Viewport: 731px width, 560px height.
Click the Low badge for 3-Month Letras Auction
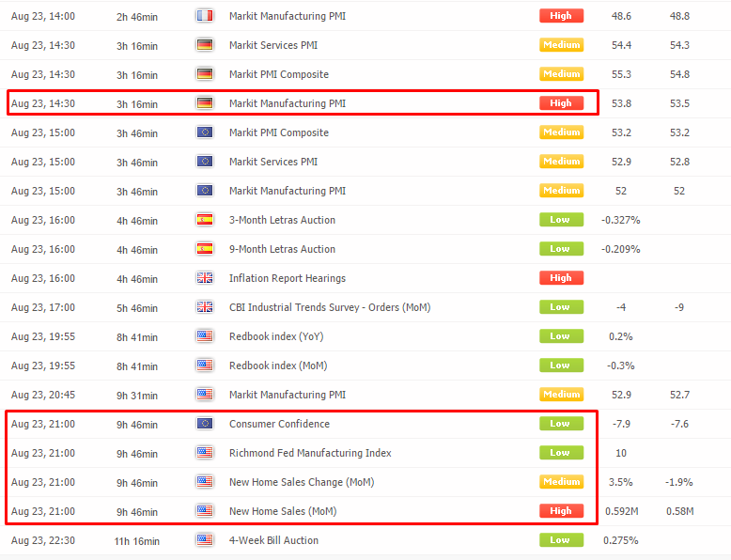pos(561,220)
